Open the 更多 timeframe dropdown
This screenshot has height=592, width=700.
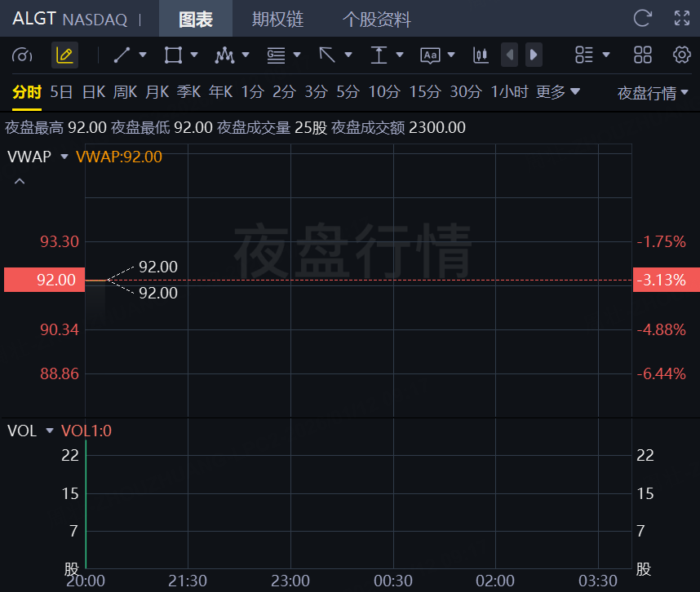click(558, 92)
